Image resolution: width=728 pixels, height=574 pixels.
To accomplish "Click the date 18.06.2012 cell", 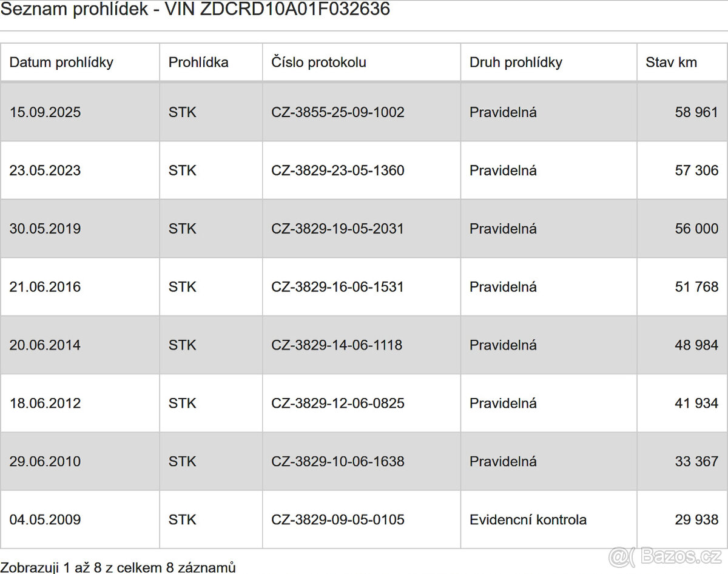I will [x=45, y=403].
